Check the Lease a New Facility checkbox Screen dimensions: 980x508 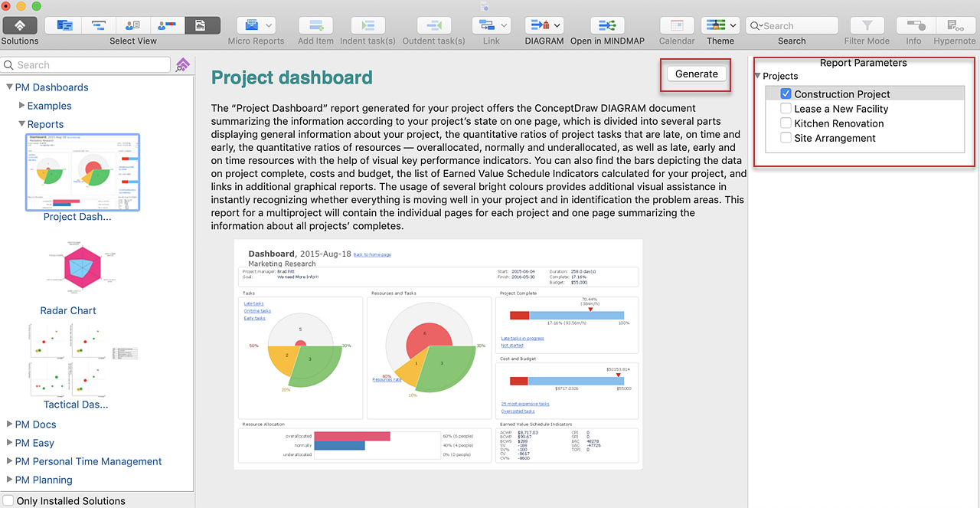[x=786, y=109]
